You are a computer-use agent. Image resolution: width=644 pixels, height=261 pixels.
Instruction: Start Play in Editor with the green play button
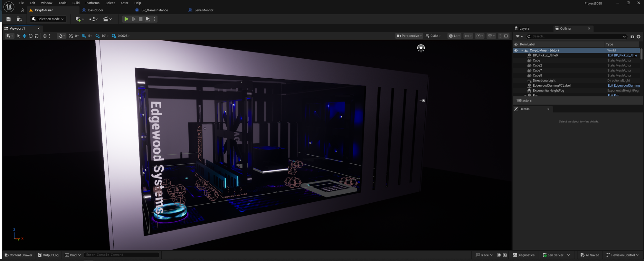pos(127,19)
